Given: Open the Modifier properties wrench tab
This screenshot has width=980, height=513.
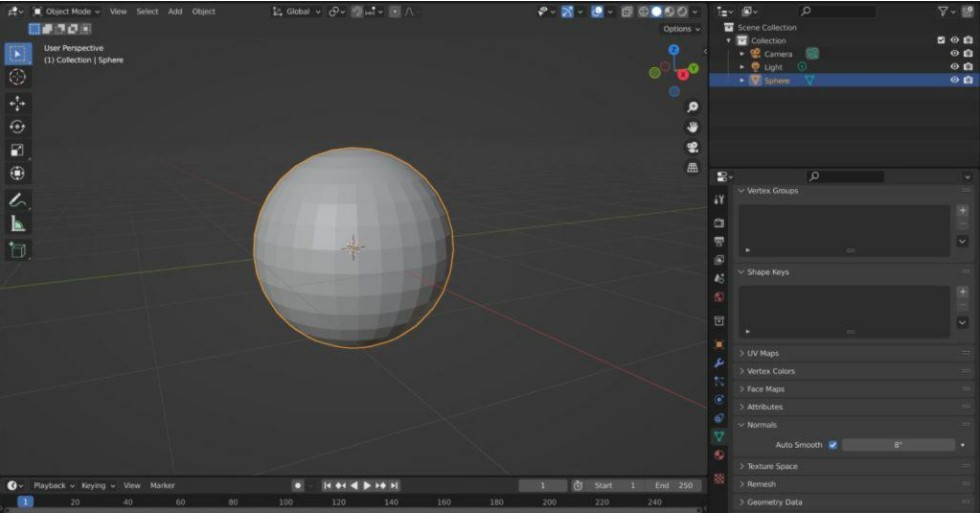Looking at the screenshot, I should click(719, 363).
